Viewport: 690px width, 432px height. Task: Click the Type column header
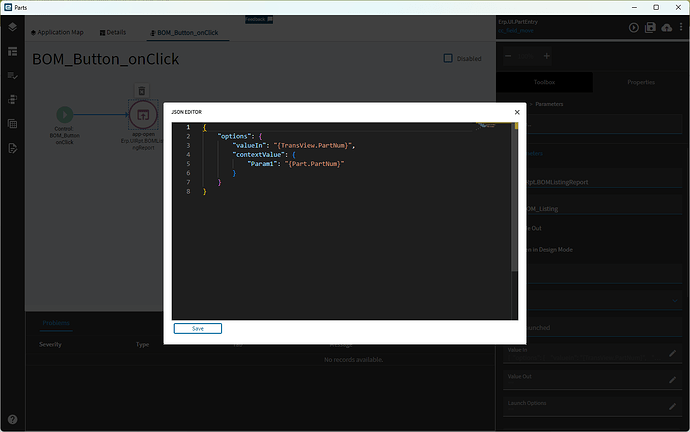tap(142, 344)
